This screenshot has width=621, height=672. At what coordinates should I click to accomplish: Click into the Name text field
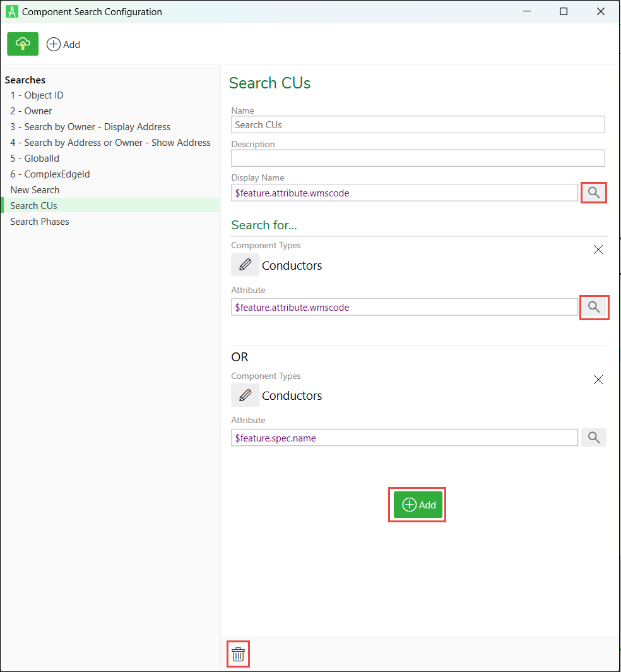click(x=418, y=124)
